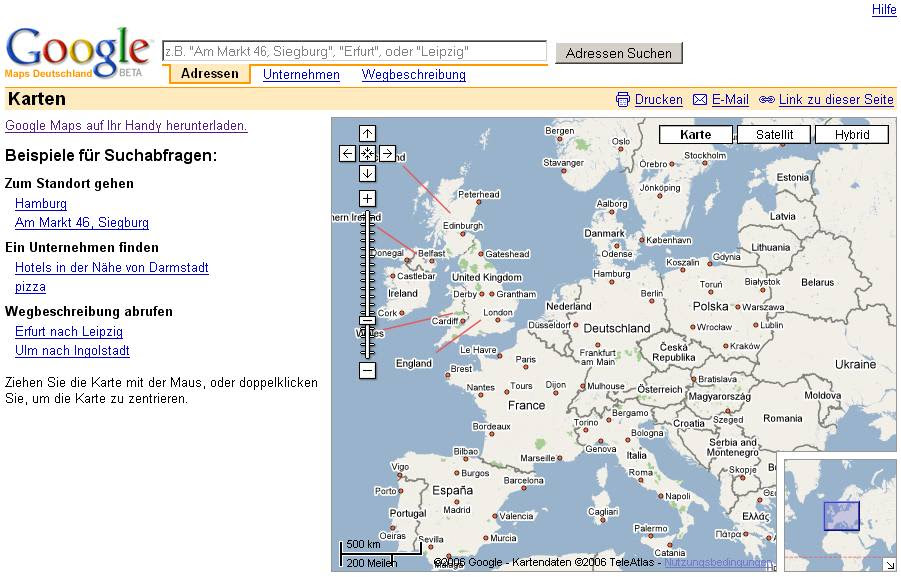Click the Madrid city label
901x577 pixels.
457,510
